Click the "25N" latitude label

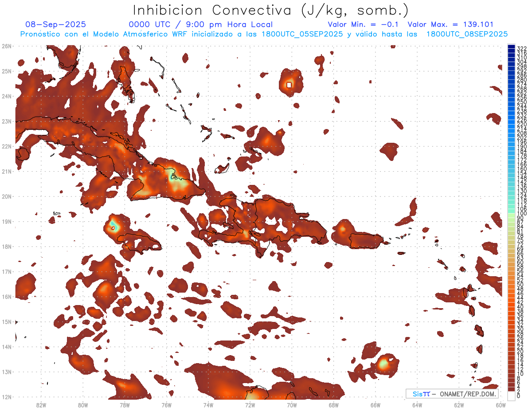click(7, 71)
